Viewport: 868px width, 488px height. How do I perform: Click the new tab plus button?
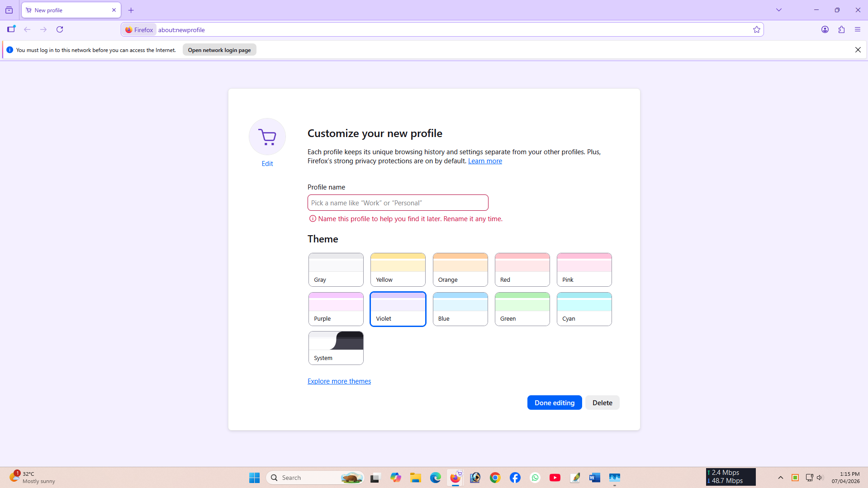[131, 10]
